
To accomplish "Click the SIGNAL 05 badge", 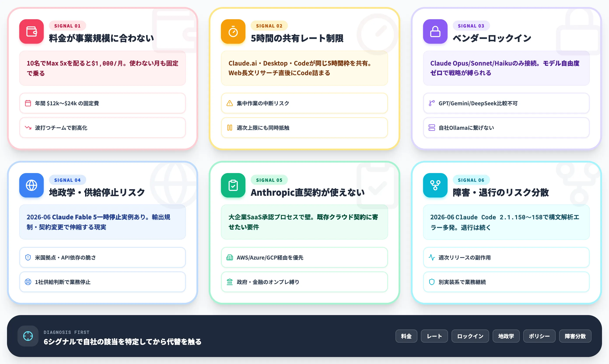I will [x=269, y=180].
